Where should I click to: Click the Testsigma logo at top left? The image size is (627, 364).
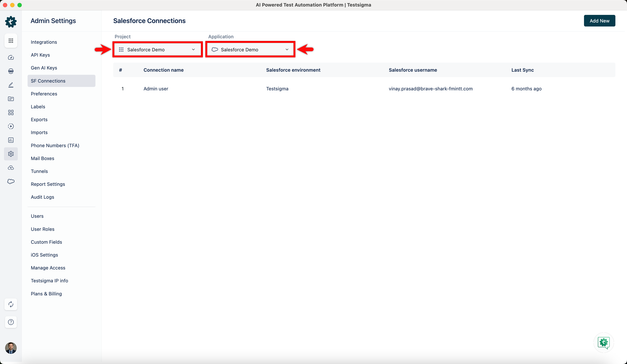pyautogui.click(x=11, y=22)
